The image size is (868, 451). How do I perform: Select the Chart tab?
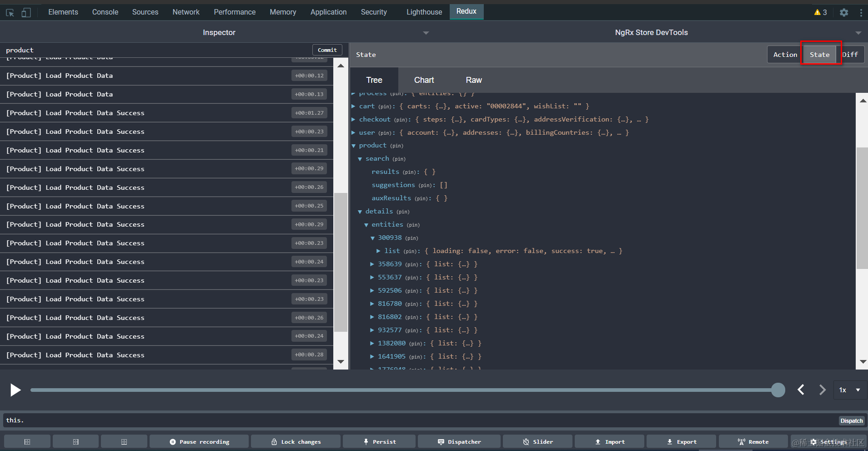click(x=424, y=80)
